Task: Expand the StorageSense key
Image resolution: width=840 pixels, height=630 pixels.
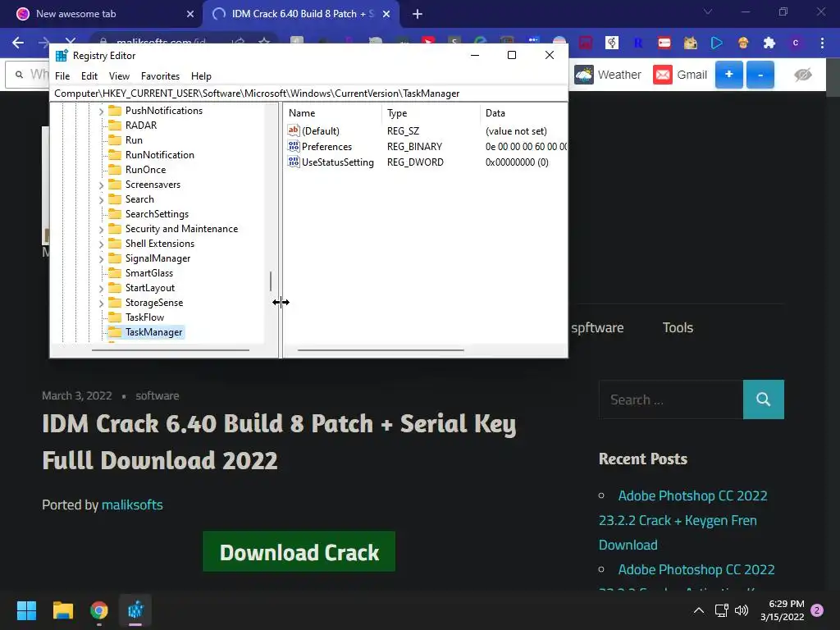Action: click(x=101, y=304)
